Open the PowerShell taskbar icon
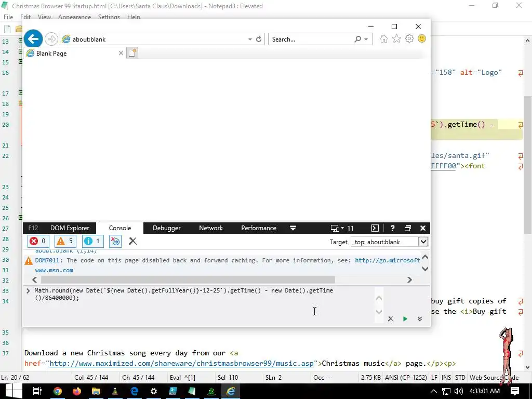Image resolution: width=532 pixels, height=399 pixels. [x=172, y=391]
